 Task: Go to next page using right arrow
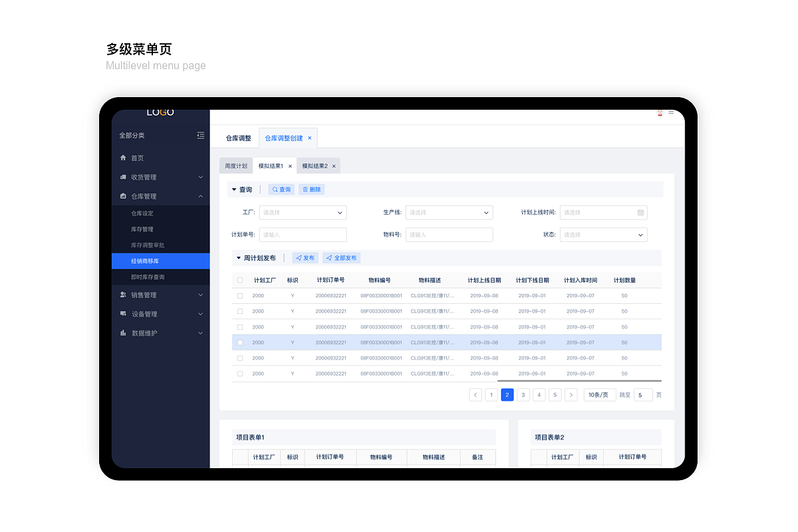[571, 395]
